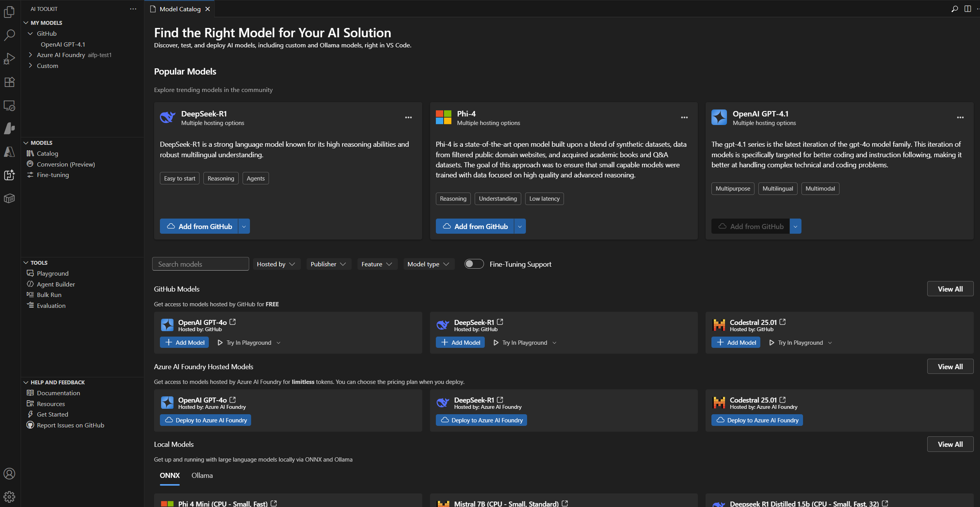980x507 pixels.
Task: Open the Accounts icon
Action: (x=9, y=474)
